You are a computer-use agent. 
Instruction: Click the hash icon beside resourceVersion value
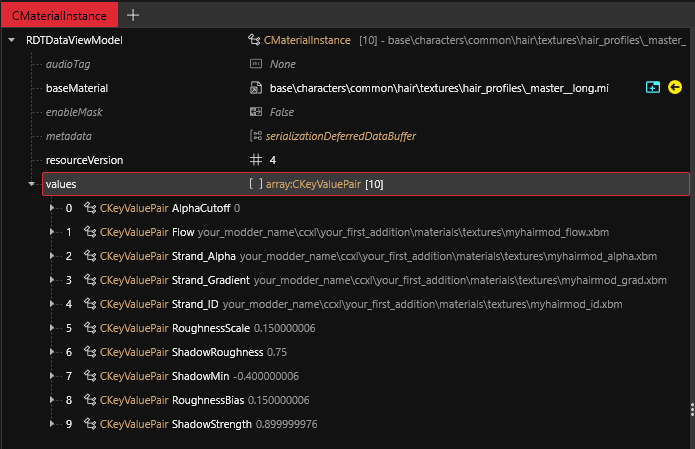[256, 160]
